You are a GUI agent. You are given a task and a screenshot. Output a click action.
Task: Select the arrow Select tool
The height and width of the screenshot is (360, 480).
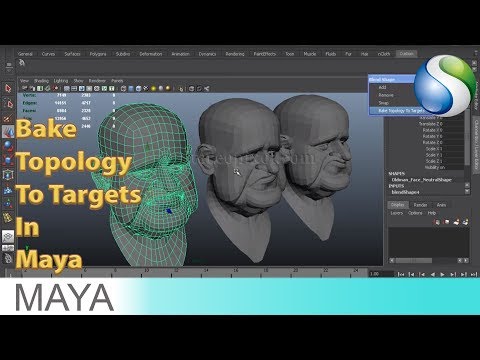pos(8,89)
